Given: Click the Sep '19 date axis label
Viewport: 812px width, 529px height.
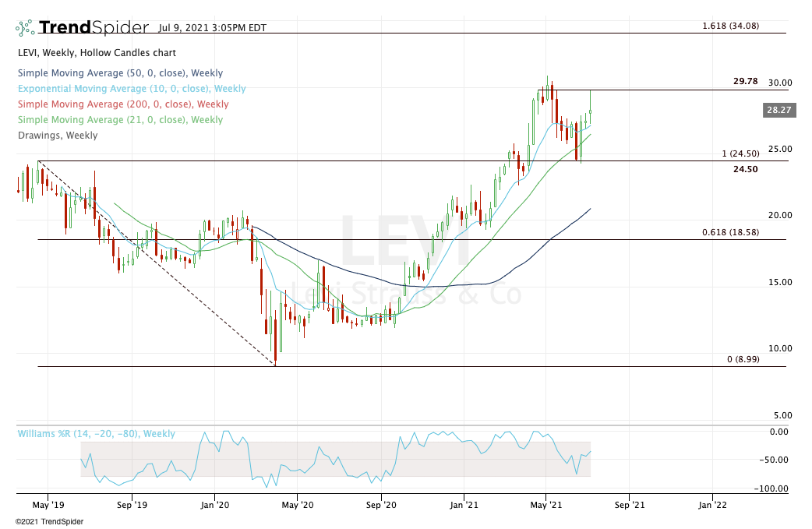Looking at the screenshot, I should 132,505.
